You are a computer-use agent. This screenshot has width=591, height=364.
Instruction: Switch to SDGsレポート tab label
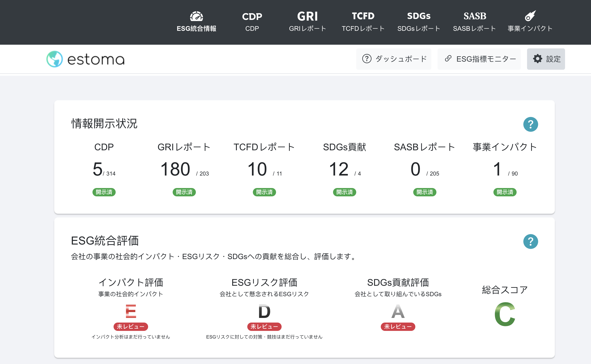click(x=419, y=29)
